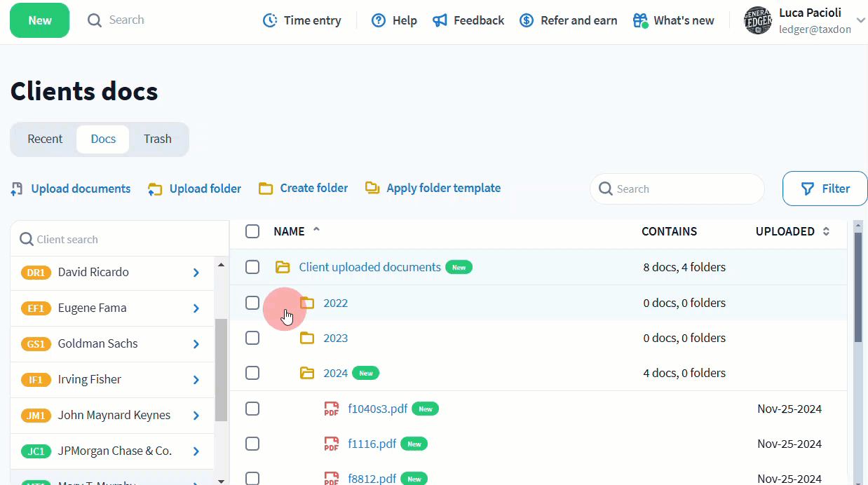
Task: Open Refer and earn dollar icon
Action: [x=527, y=20]
